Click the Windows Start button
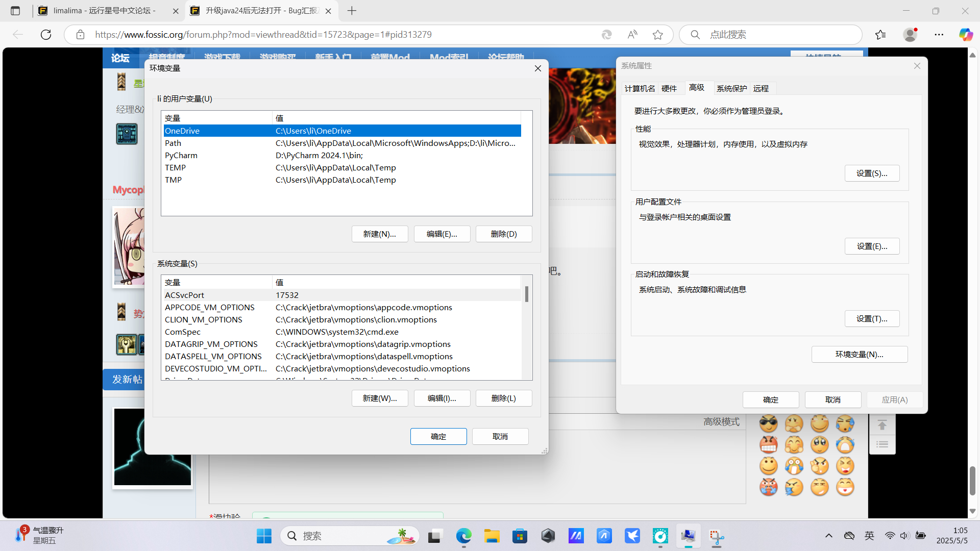Viewport: 980px width, 551px height. (x=264, y=536)
